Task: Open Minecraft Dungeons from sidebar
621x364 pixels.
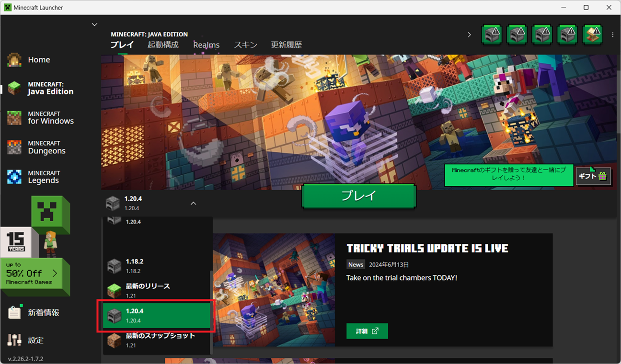Action: [x=46, y=148]
